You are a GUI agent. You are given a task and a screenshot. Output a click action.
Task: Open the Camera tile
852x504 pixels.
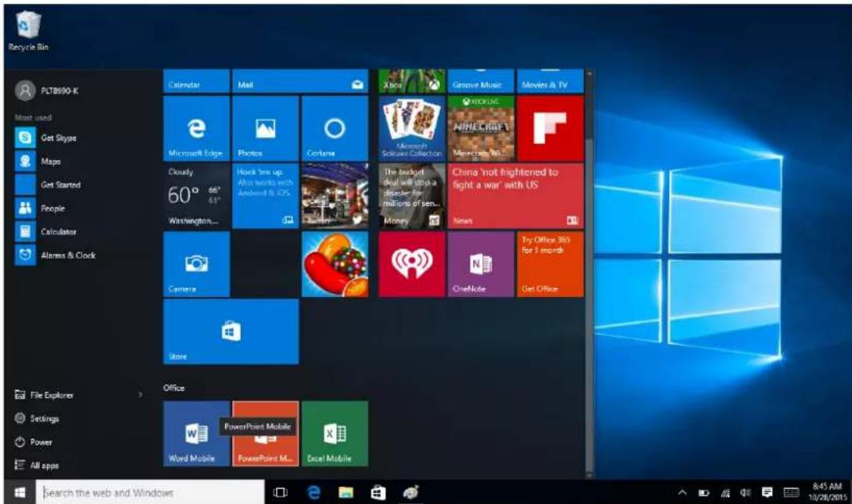pos(196,264)
